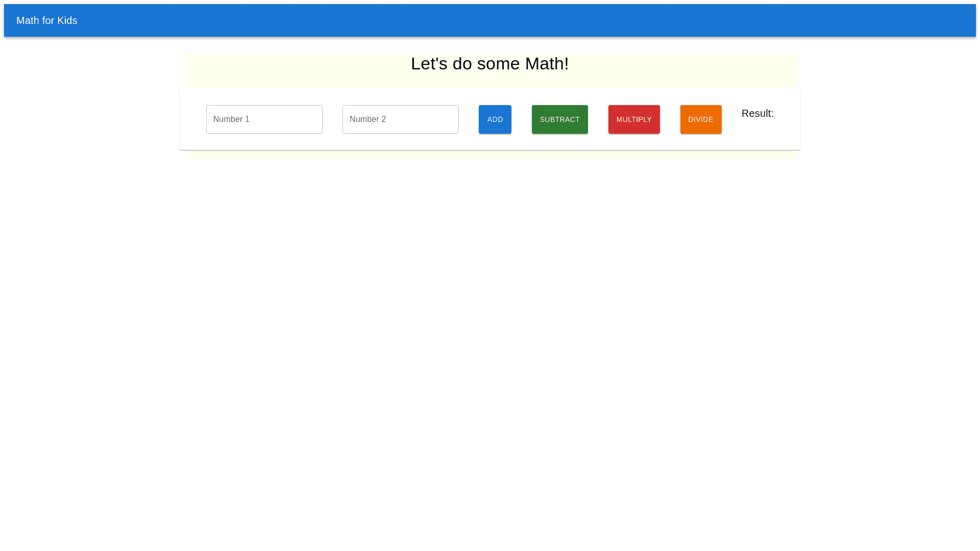Select the Number 2 placeholder text
This screenshot has height=551, width=980.
click(x=367, y=119)
